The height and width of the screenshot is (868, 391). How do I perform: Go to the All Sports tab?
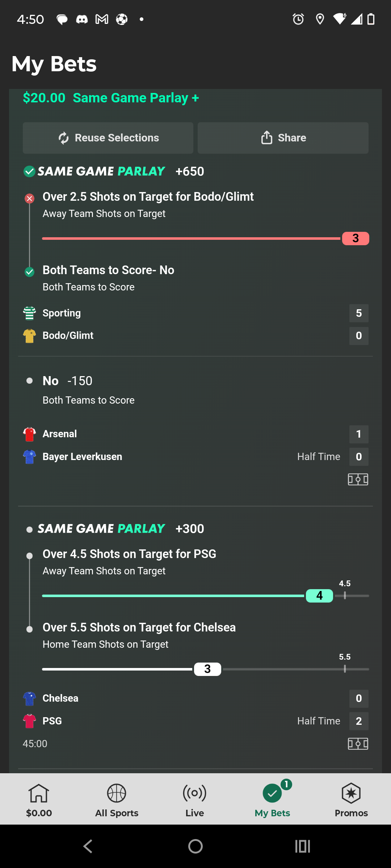click(x=117, y=799)
